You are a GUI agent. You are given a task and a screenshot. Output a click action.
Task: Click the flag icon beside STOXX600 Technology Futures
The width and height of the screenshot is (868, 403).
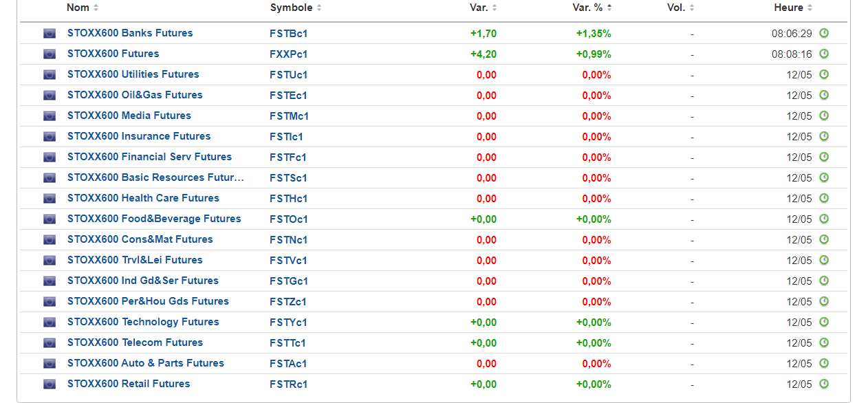pyautogui.click(x=50, y=322)
